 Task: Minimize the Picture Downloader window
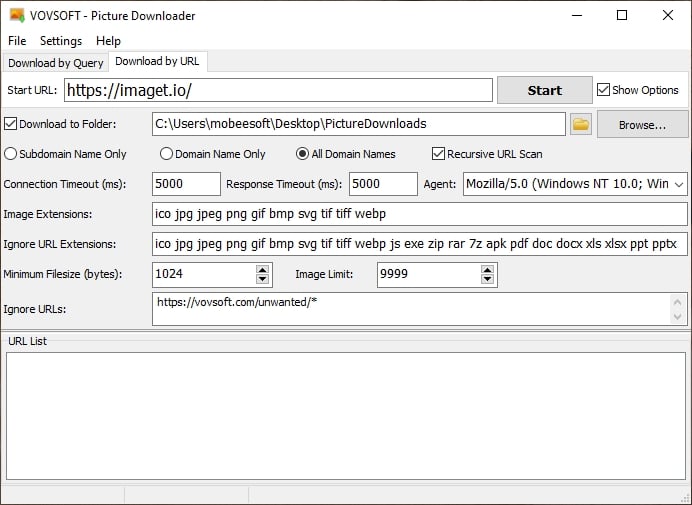click(x=577, y=15)
